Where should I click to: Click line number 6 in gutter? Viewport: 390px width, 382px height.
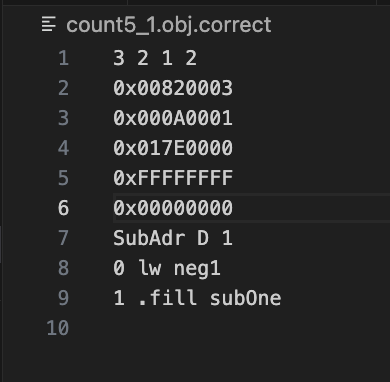(x=63, y=208)
